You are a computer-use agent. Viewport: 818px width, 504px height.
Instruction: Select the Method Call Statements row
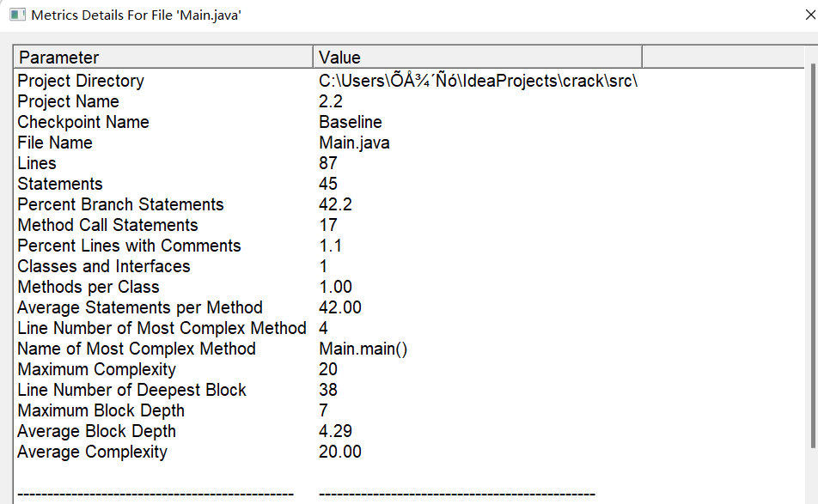tap(107, 225)
